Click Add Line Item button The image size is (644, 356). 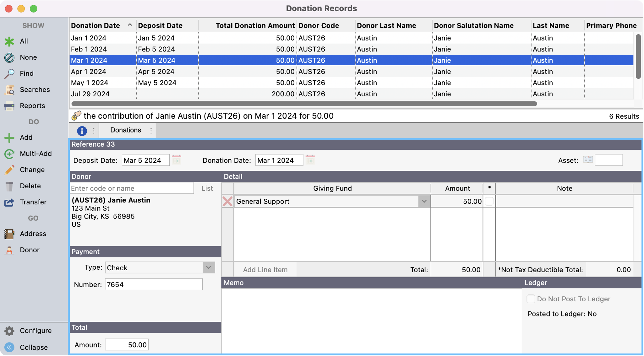click(265, 270)
